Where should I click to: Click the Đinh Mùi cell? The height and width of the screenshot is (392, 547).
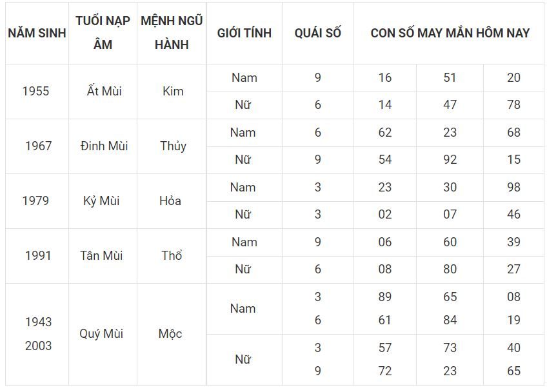(x=103, y=146)
